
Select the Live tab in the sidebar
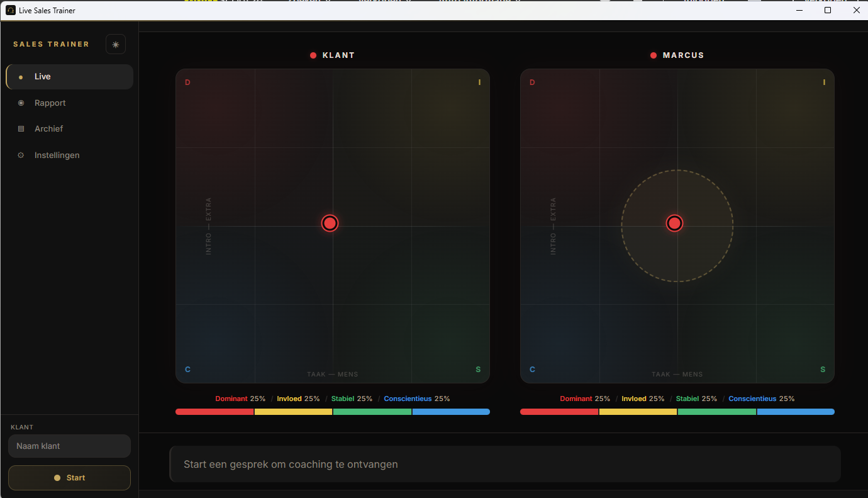tap(43, 76)
